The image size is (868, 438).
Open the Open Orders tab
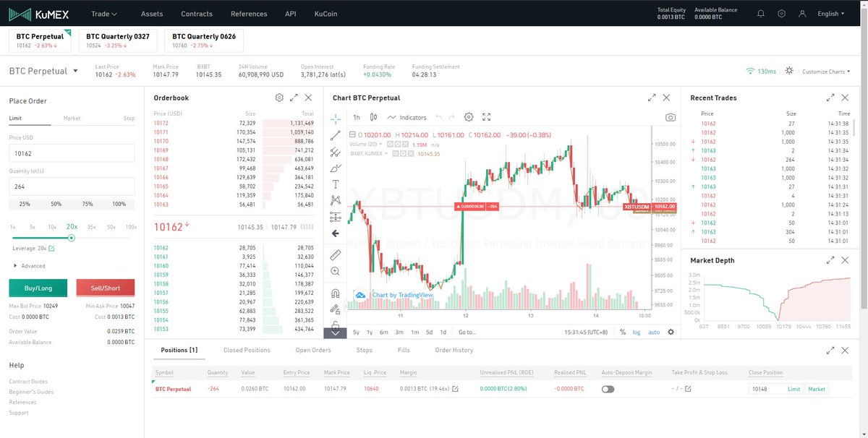point(313,350)
